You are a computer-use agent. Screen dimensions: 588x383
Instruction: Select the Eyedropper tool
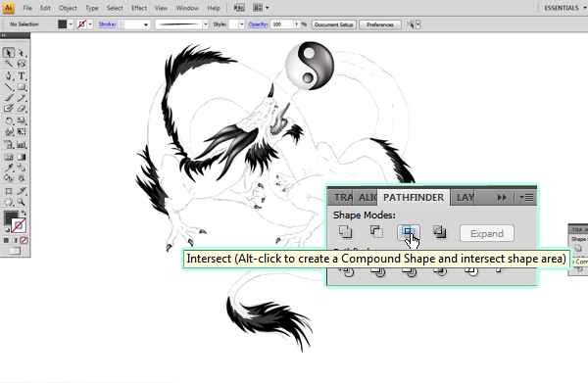click(x=9, y=168)
